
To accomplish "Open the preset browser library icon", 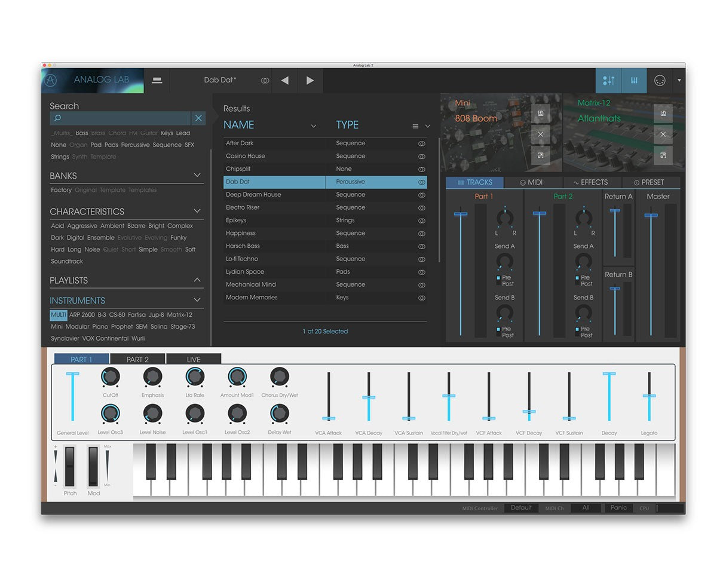I will click(157, 80).
